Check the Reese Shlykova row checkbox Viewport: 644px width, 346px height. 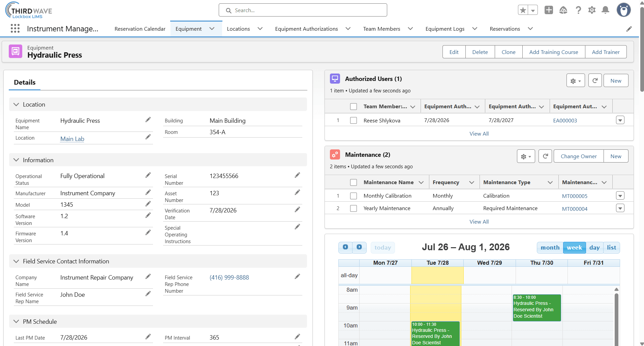[x=354, y=120]
